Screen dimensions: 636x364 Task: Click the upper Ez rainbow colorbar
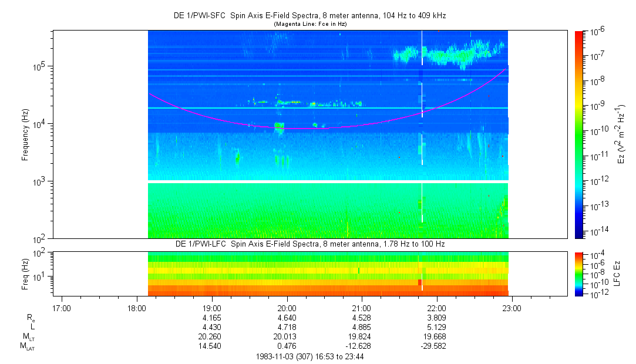[579, 134]
